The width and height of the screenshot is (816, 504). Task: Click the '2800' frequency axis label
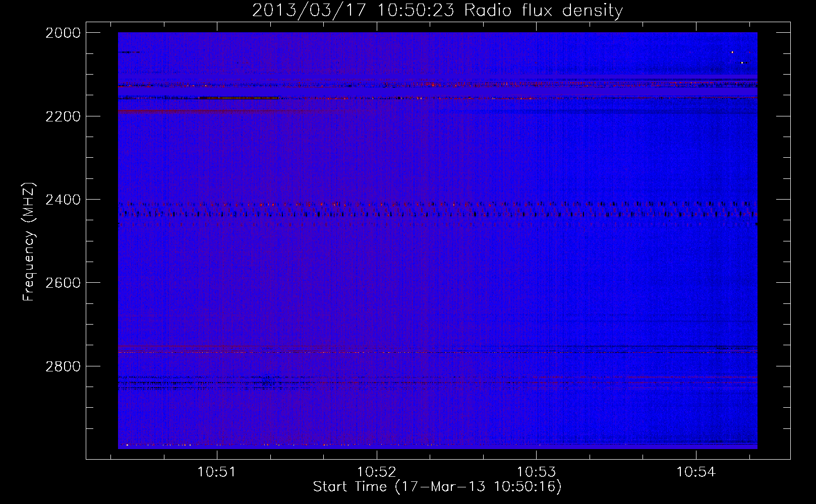click(x=63, y=366)
